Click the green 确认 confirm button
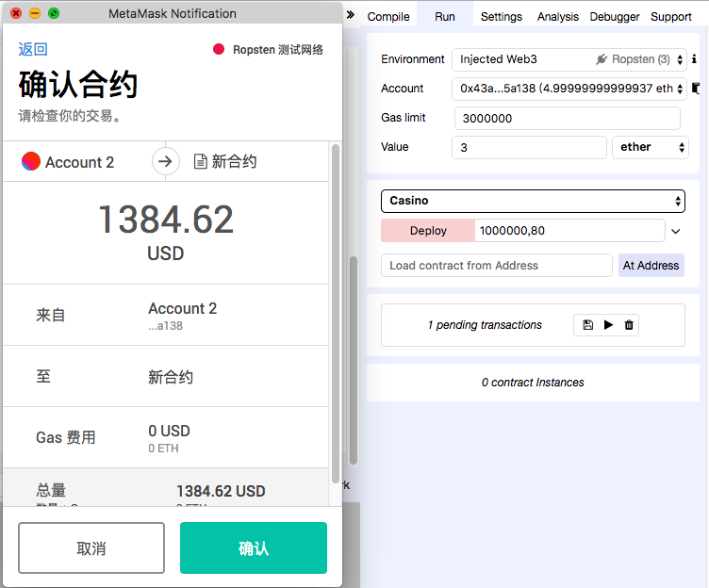 click(x=254, y=548)
